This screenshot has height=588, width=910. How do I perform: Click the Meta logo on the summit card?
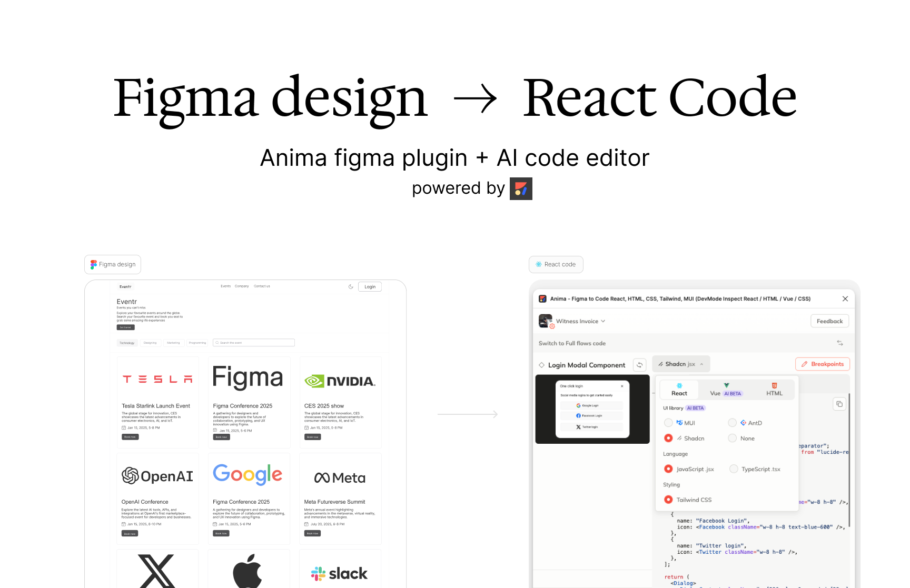[x=340, y=477]
